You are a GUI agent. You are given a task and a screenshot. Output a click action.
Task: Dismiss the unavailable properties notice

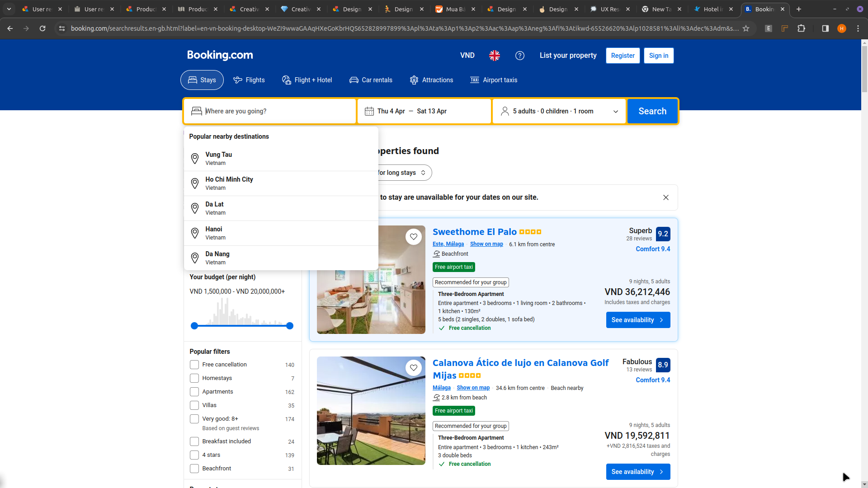pos(666,197)
